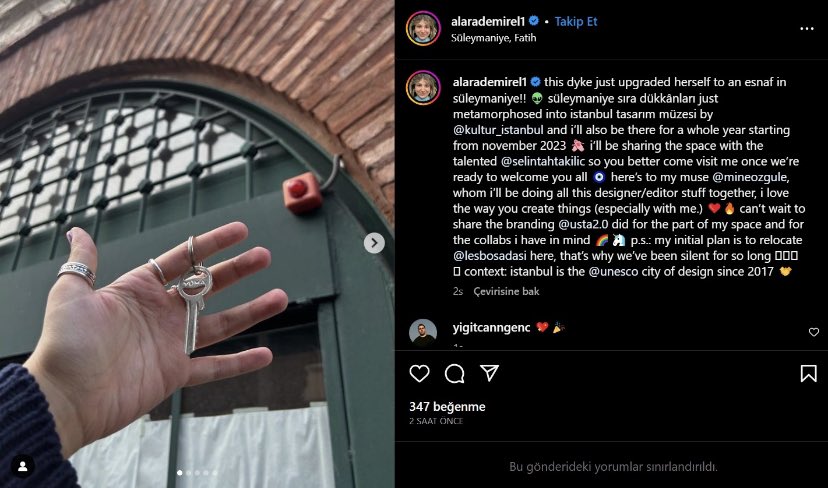Open the three-dot more options menu
828x488 pixels.
(807, 29)
